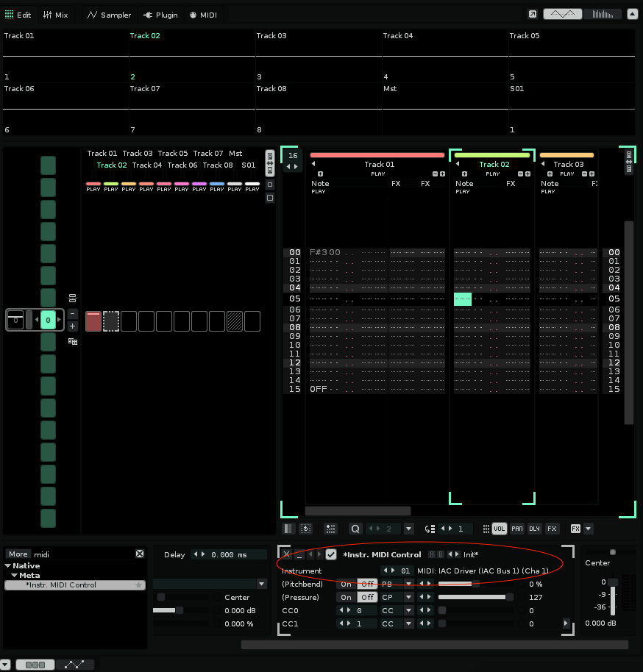Open the Edit tab

tap(18, 15)
